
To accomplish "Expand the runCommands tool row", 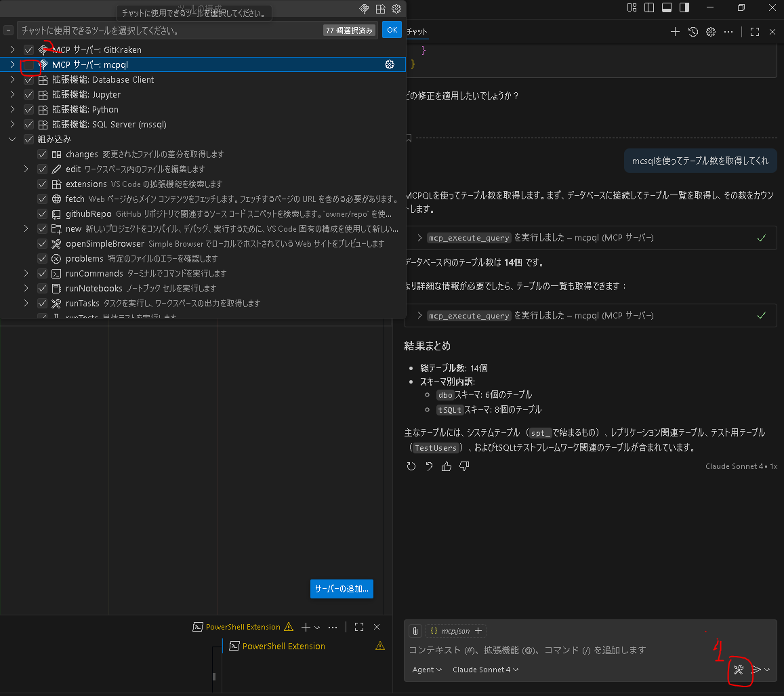I will pyautogui.click(x=26, y=274).
